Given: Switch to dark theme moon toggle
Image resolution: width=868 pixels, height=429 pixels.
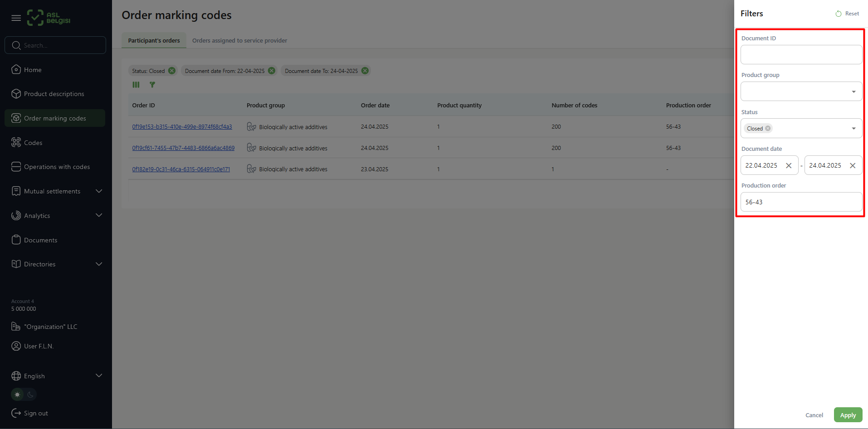Looking at the screenshot, I should click(x=30, y=395).
